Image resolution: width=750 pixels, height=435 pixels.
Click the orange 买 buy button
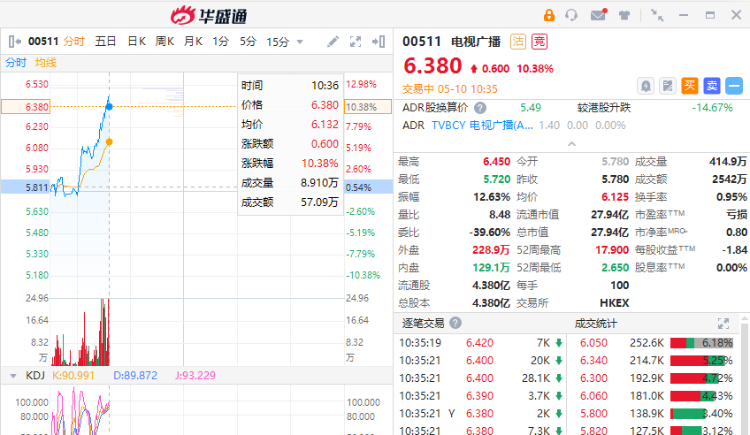[x=690, y=86]
